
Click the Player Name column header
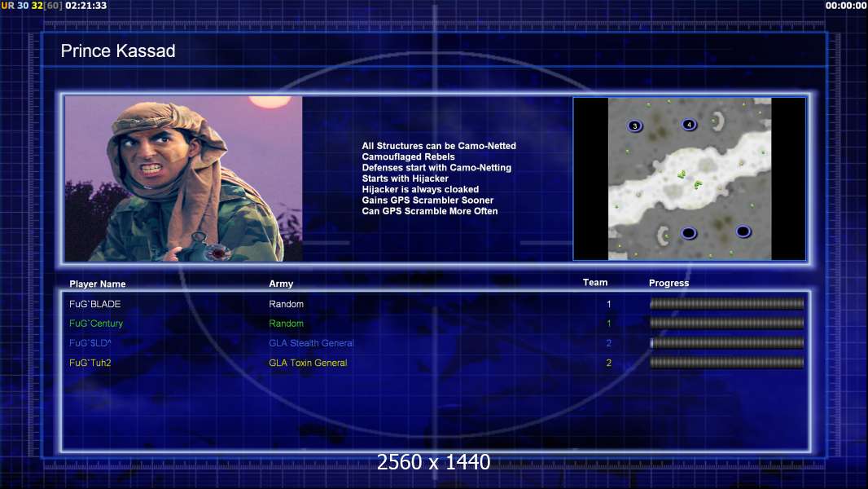pos(98,284)
